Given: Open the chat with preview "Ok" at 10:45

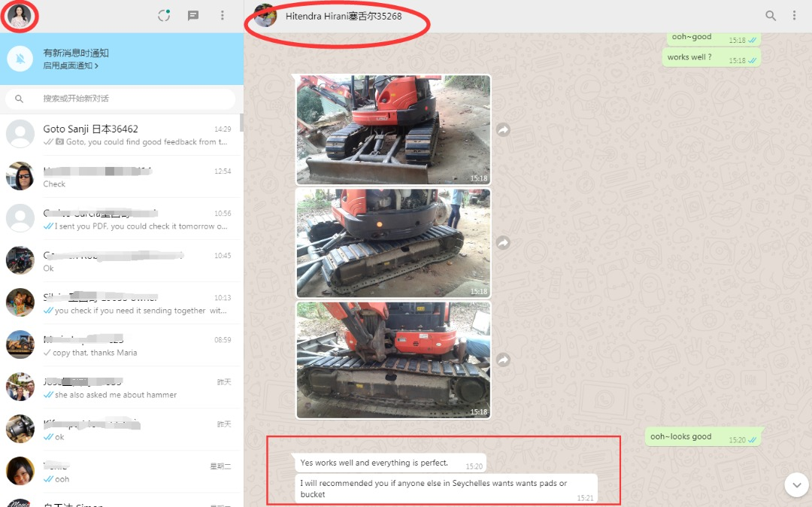Looking at the screenshot, I should [122, 261].
